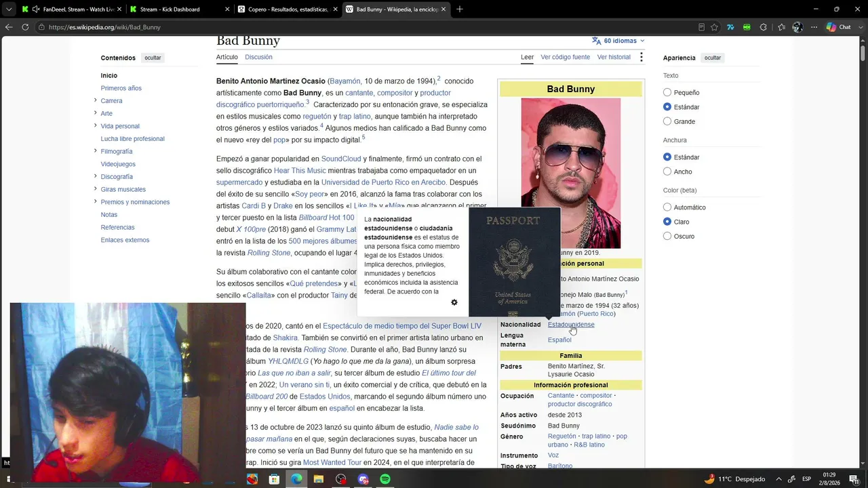Open Copilot Chat button
The width and height of the screenshot is (868, 488).
click(x=838, y=27)
